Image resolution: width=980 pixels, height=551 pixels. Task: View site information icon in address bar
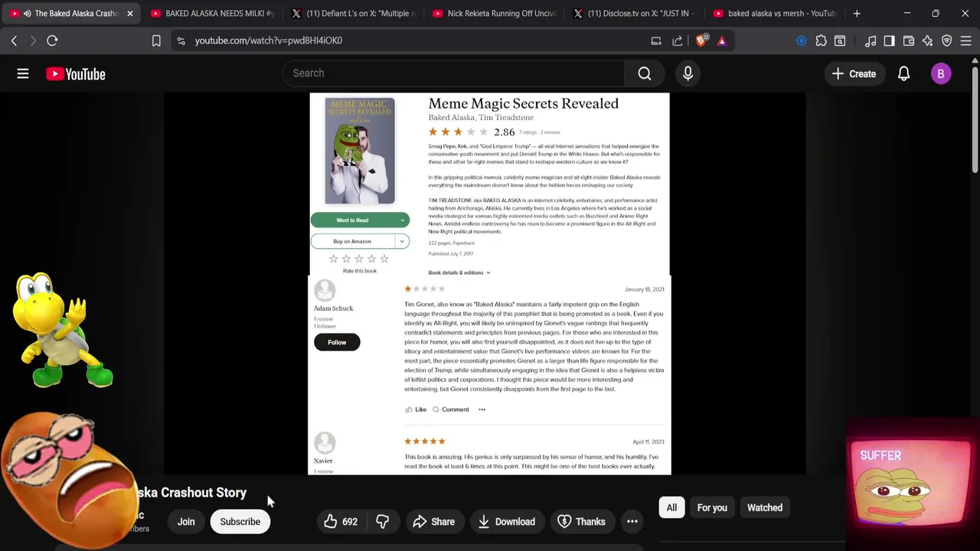(x=181, y=41)
